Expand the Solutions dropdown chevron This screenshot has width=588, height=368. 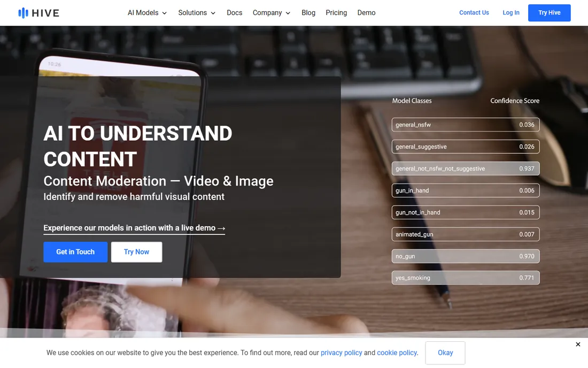[213, 13]
